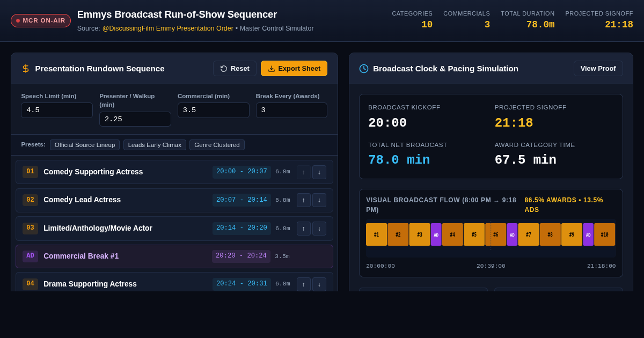Select the AD block after block #9
Screen dimensions: 644x338
[x=588, y=234]
